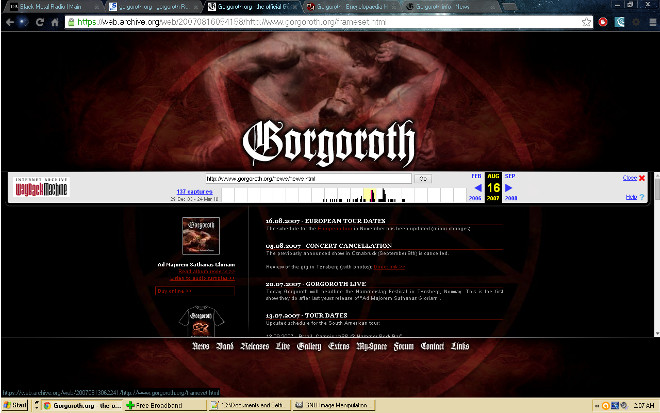Open the album cover thumbnail
Screen dimensions: 660x413
201,236
